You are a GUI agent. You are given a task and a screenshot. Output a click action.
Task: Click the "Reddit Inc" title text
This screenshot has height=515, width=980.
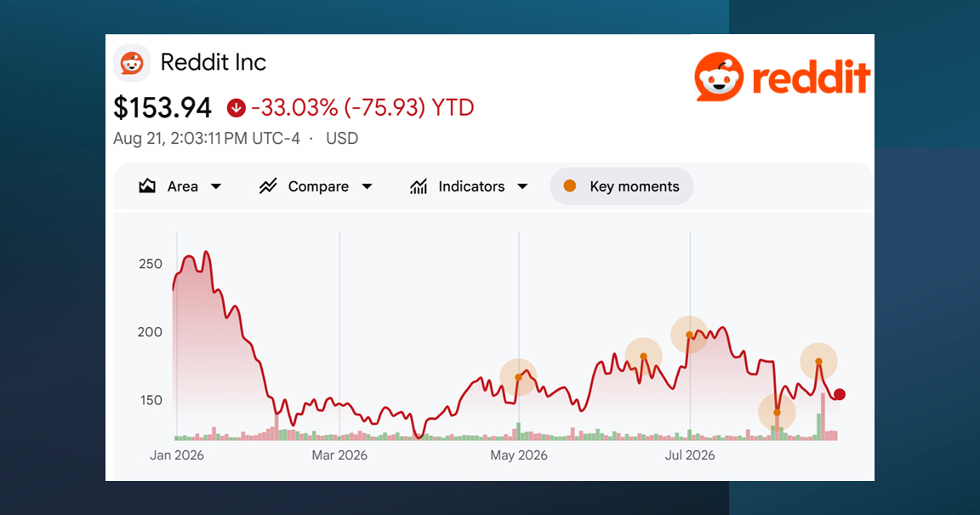tap(214, 62)
